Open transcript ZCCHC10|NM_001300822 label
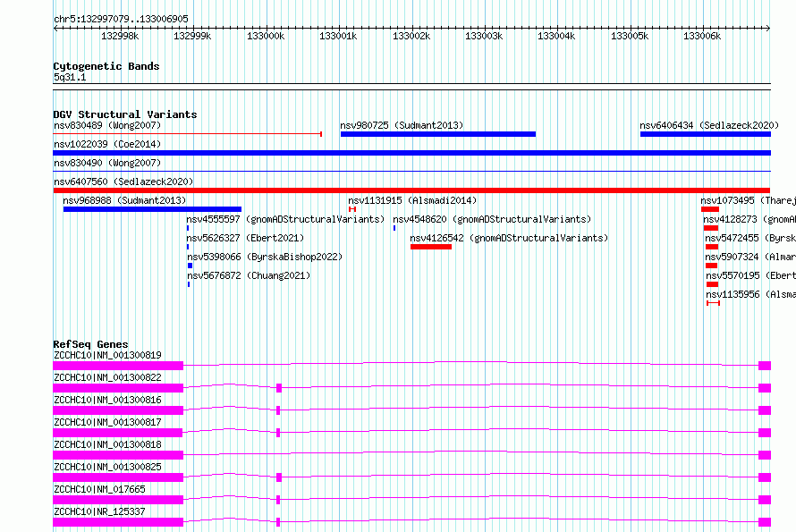This screenshot has height=532, width=796. pyautogui.click(x=107, y=377)
